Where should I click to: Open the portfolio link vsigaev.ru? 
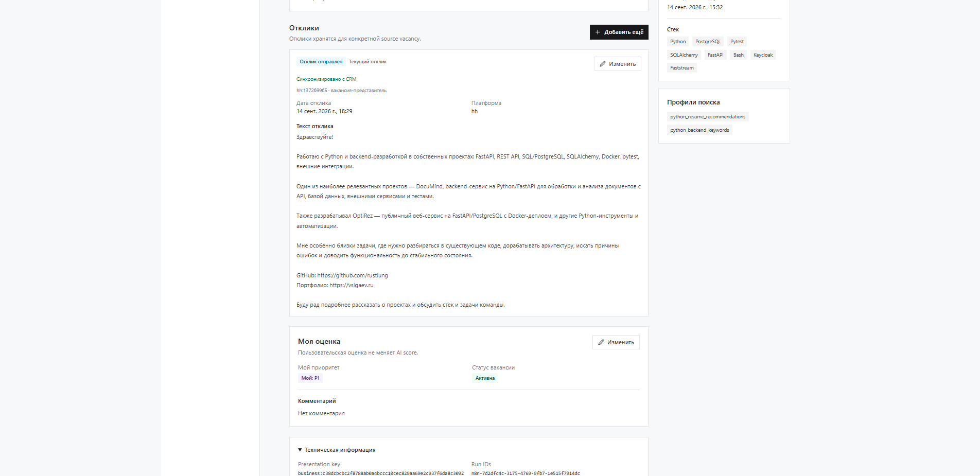click(352, 285)
